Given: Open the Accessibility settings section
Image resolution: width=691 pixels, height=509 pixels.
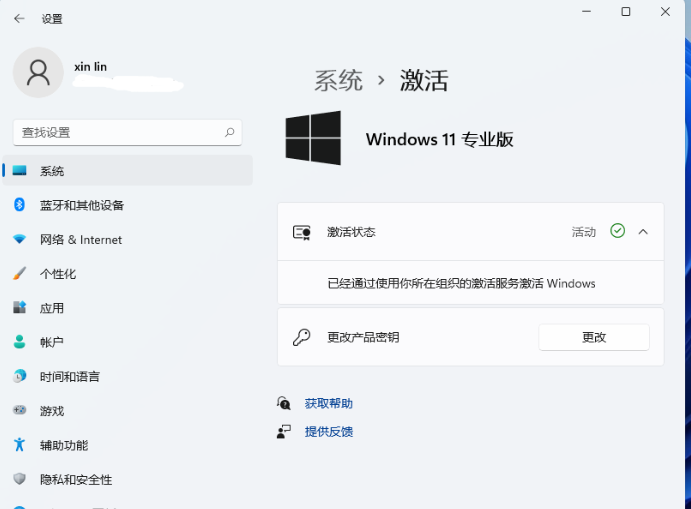Looking at the screenshot, I should [64, 445].
